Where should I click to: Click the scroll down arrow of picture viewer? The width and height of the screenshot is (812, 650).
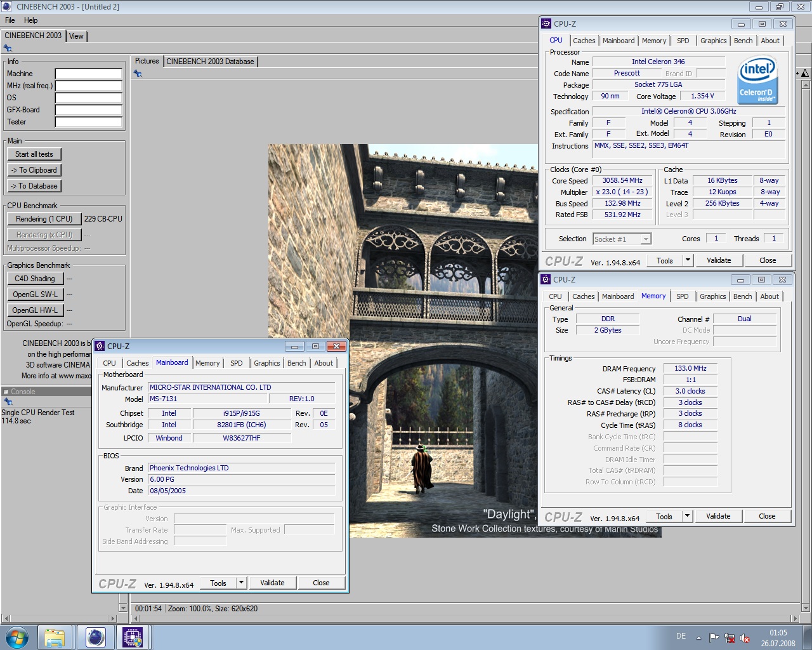(x=806, y=608)
